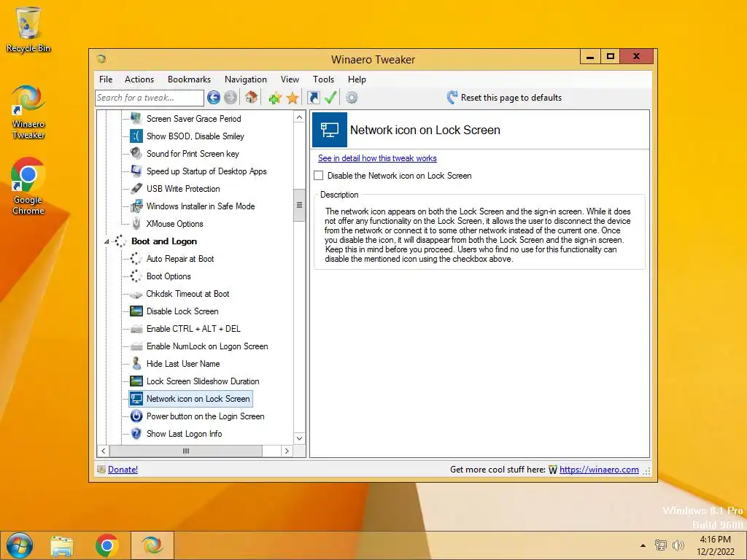Select Winaero Tweaker desktop shortcut
The image size is (747, 560).
(28, 112)
